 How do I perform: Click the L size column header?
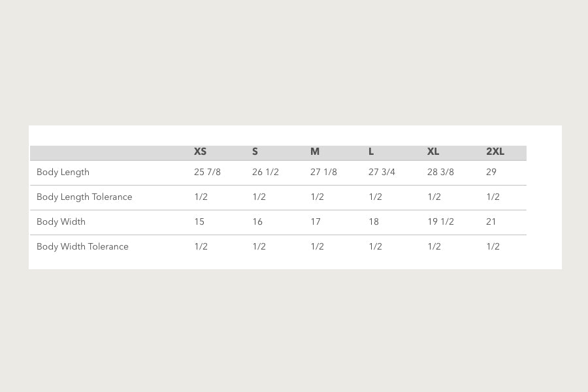click(371, 152)
